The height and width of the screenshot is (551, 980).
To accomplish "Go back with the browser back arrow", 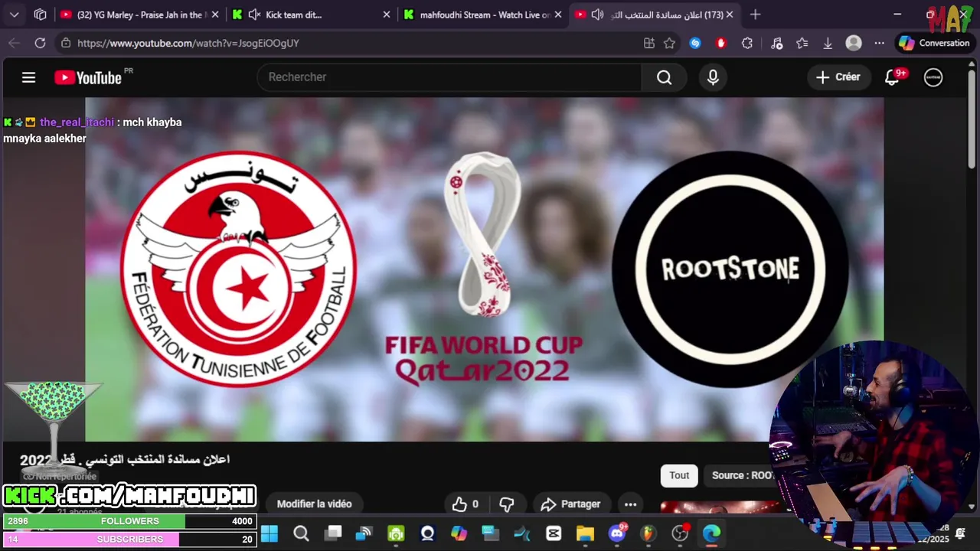I will pos(14,44).
